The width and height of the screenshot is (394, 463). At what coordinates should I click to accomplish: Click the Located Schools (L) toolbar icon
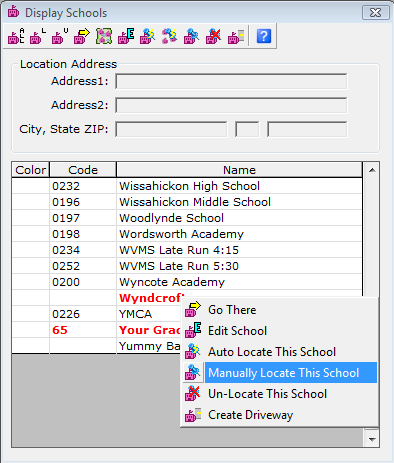click(x=38, y=36)
